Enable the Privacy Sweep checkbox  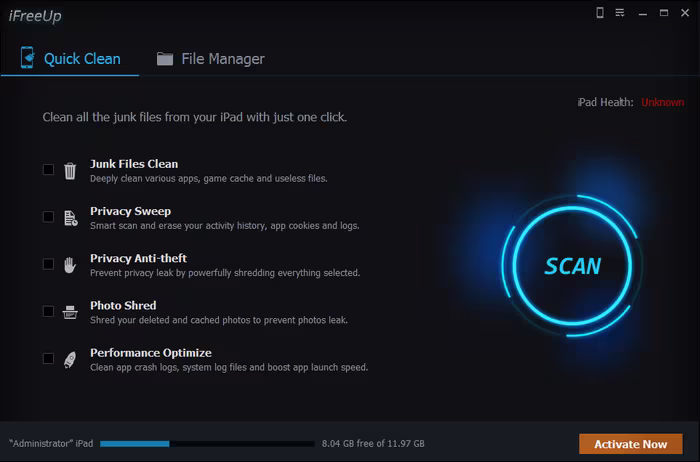click(48, 217)
